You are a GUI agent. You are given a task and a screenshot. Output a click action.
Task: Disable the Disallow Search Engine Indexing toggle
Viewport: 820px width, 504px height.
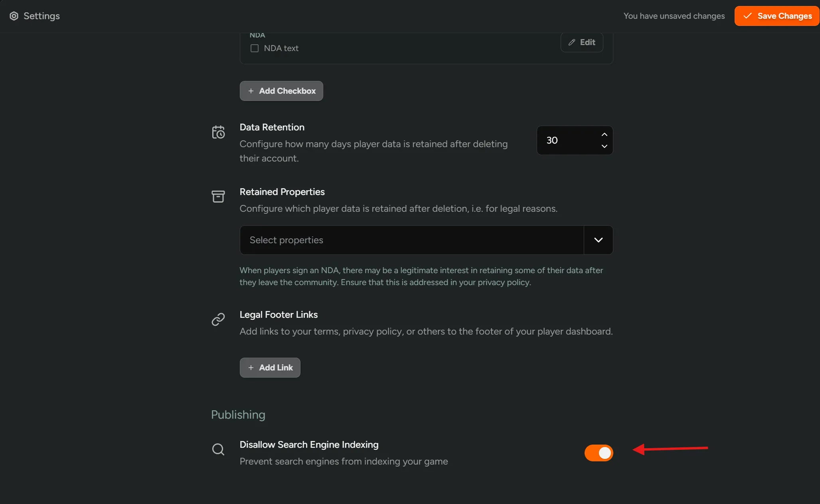tap(598, 453)
